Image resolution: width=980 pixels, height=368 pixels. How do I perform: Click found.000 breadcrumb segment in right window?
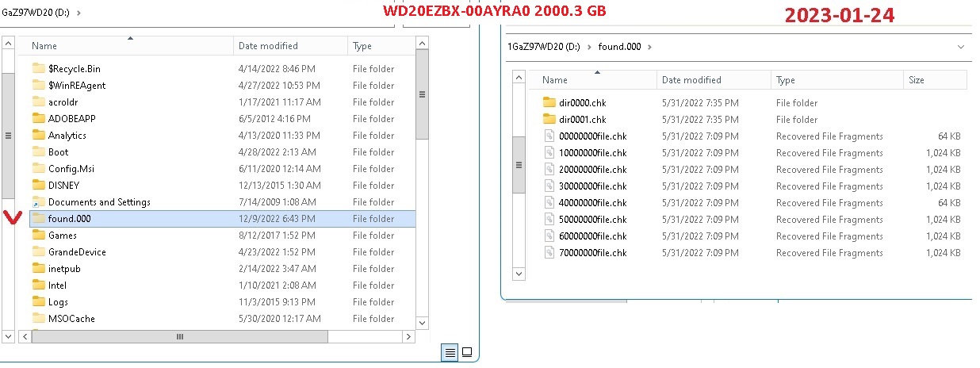click(x=620, y=47)
